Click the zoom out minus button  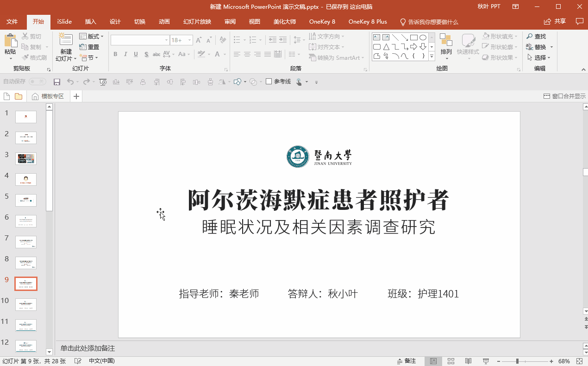(x=499, y=361)
